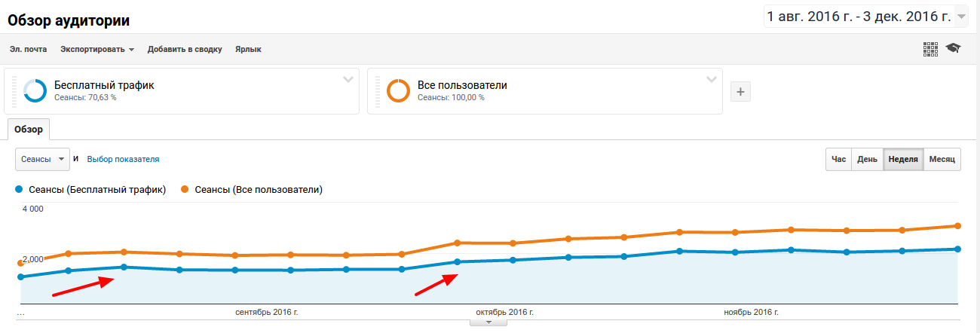Open the grid view icon in toolbar

pyautogui.click(x=930, y=49)
